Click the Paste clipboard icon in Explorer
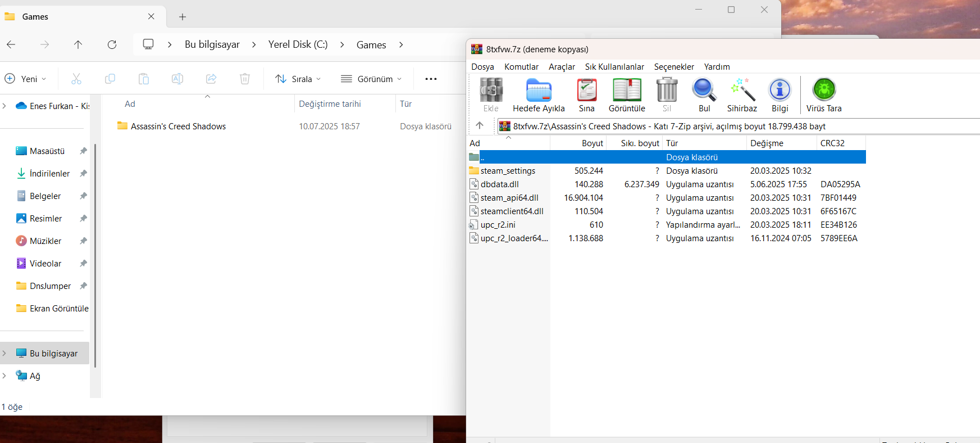 click(144, 79)
